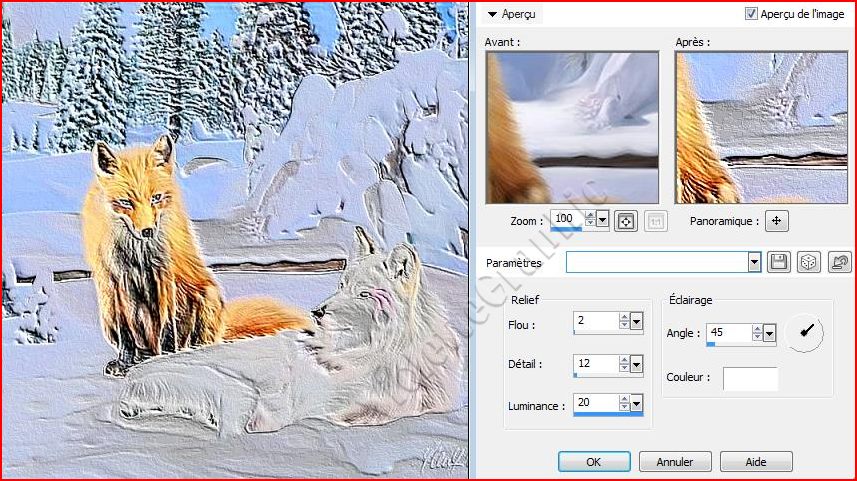Click the Après preview thumbnail
This screenshot has height=481, width=857.
(761, 128)
